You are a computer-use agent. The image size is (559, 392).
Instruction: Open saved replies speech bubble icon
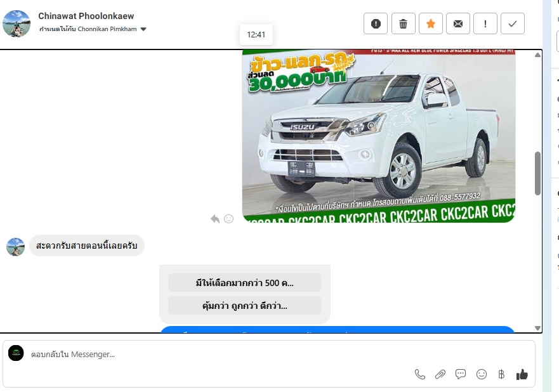(461, 374)
